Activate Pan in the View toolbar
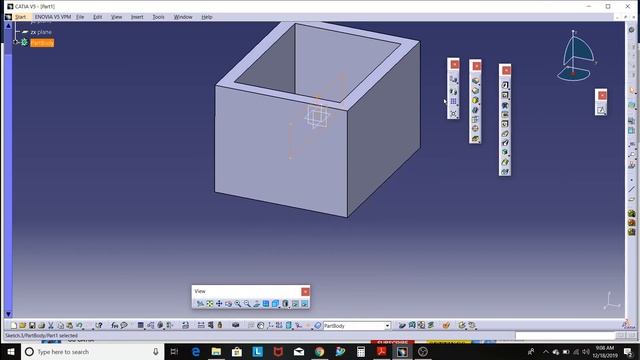Screen dimensions: 640x360 click(219, 304)
